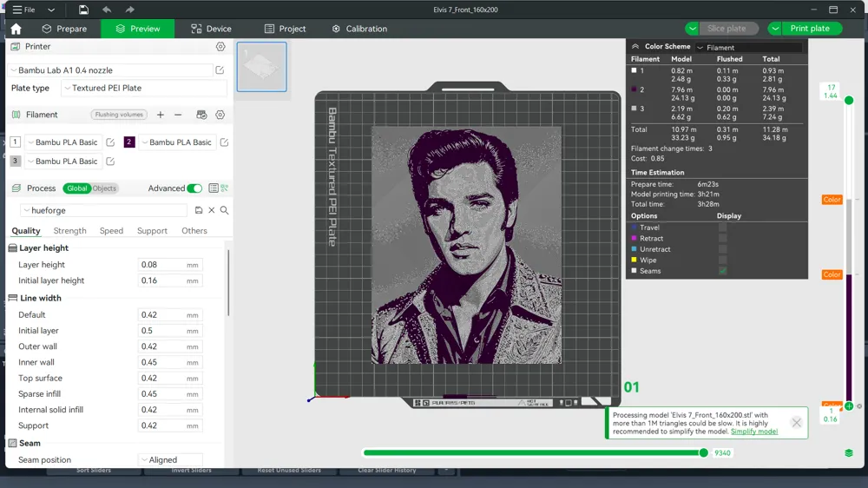Screen dimensions: 868x488
Task: Follow the Simplify model link
Action: (754, 432)
